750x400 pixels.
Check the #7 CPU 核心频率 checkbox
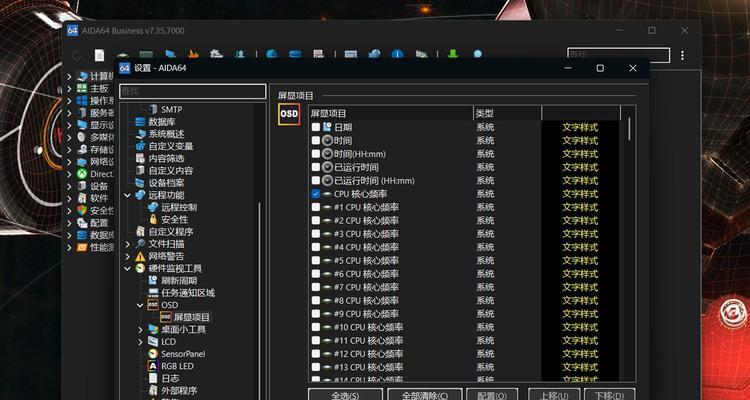coord(316,288)
